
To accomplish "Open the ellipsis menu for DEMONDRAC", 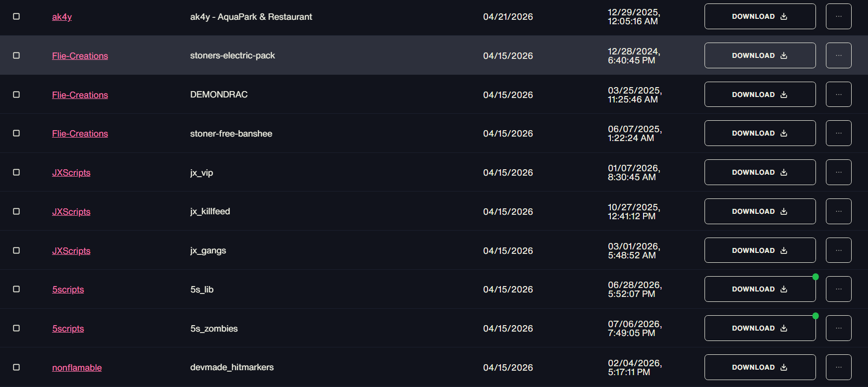I will pyautogui.click(x=838, y=95).
